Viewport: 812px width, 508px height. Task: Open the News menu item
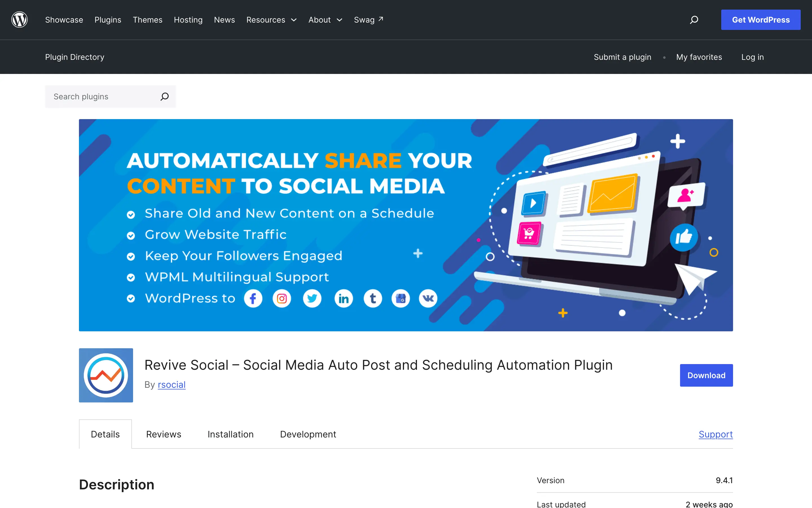(x=224, y=20)
